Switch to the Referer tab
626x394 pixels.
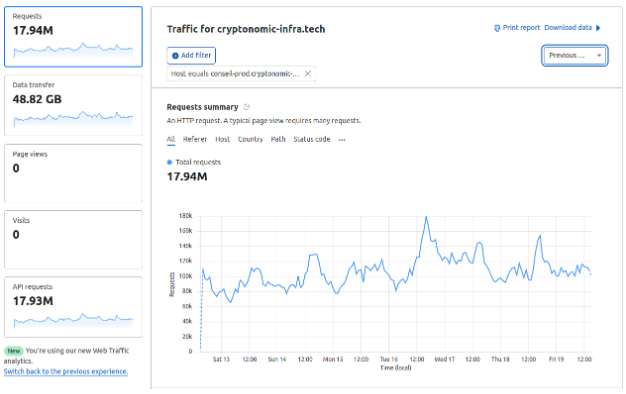click(x=194, y=139)
